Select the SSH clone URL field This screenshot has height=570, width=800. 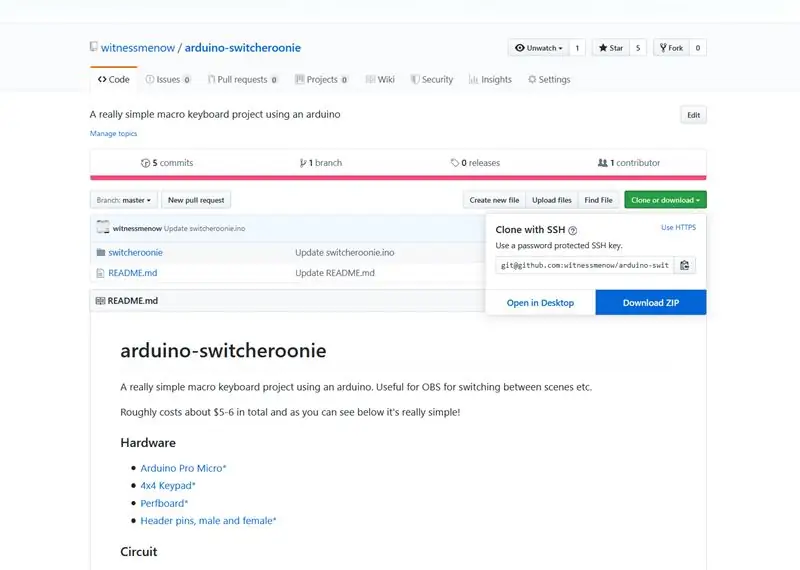click(585, 265)
